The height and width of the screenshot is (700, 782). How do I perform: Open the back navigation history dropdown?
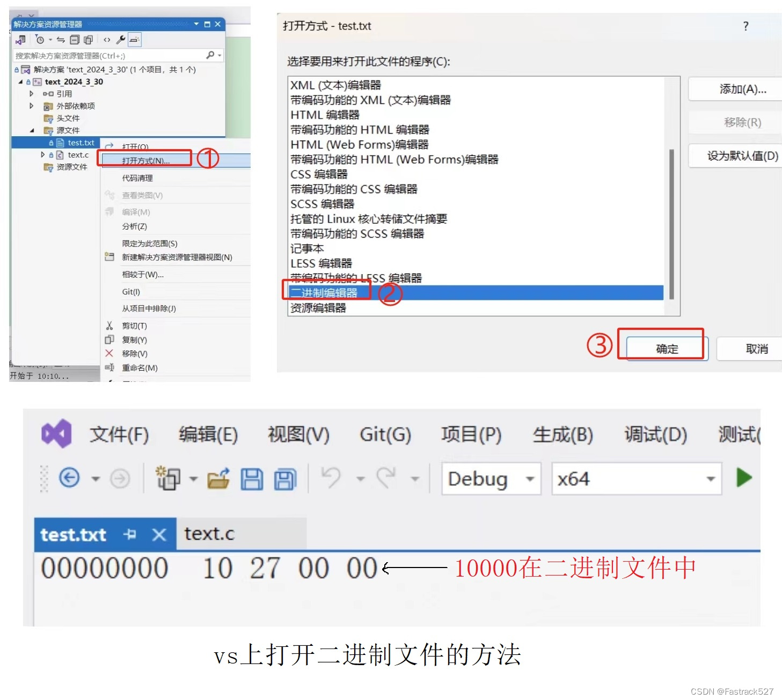[96, 478]
